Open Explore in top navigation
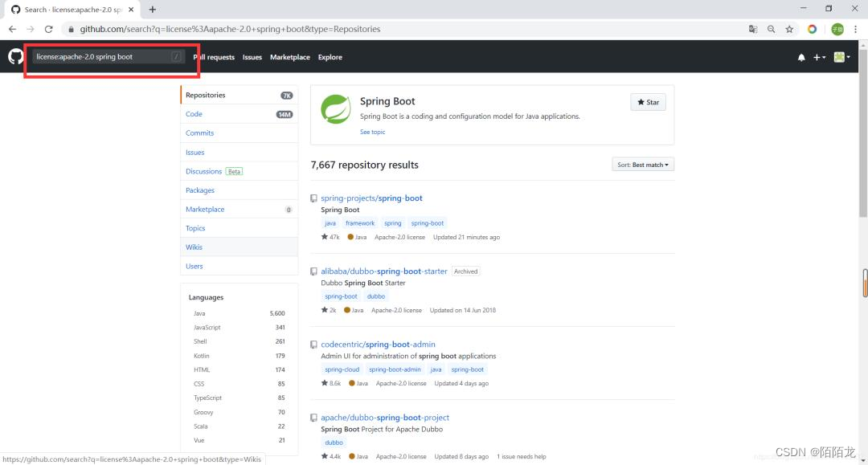Image resolution: width=868 pixels, height=465 pixels. pyautogui.click(x=330, y=57)
